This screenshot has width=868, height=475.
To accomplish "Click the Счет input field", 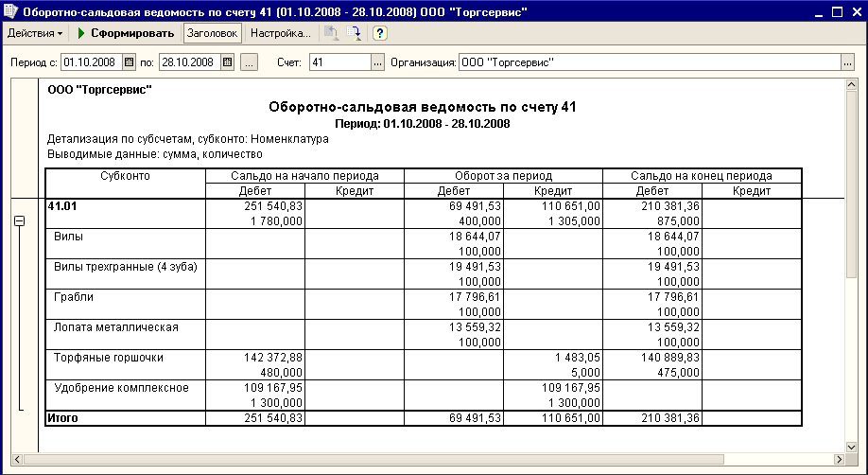I will tap(339, 62).
